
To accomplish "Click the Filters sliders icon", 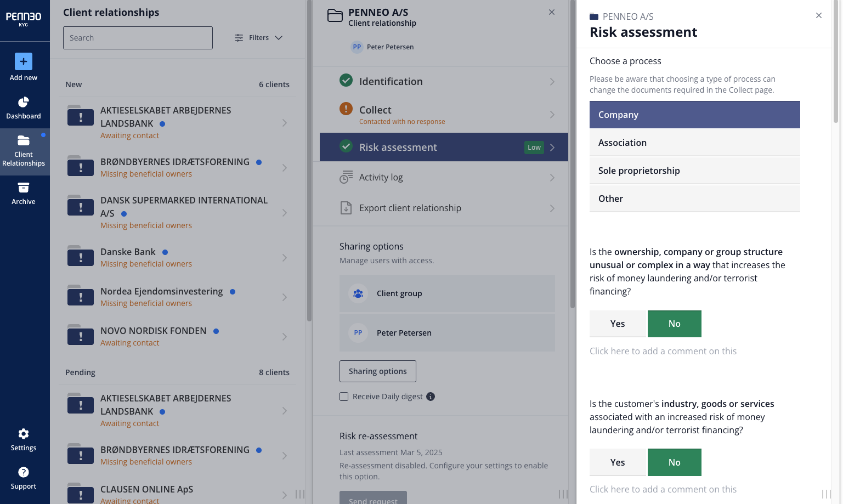I will tap(239, 38).
